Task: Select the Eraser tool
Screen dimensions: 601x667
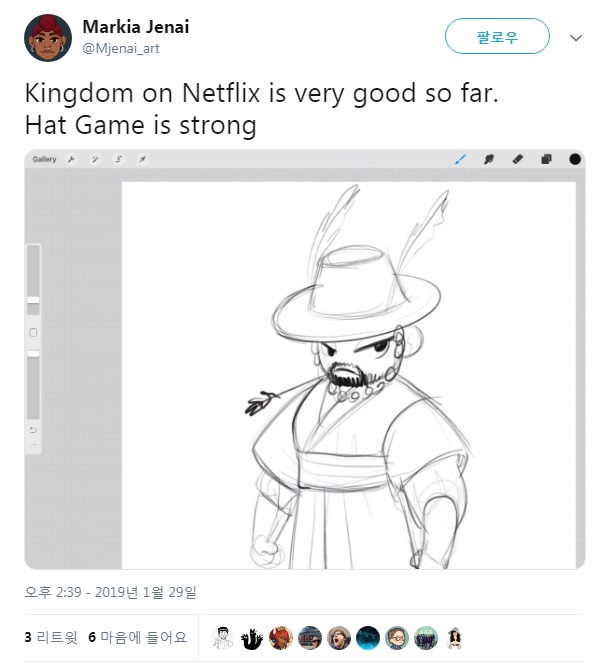Action: [517, 159]
